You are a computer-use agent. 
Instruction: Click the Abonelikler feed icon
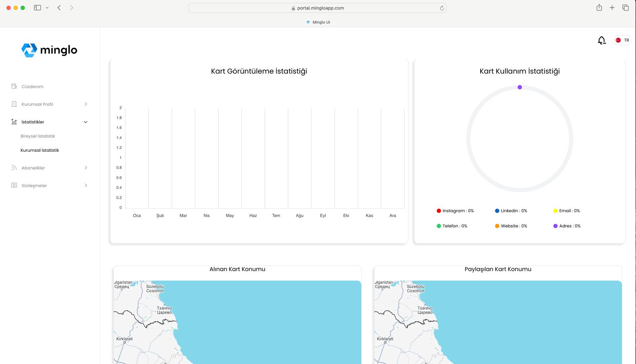coord(14,168)
